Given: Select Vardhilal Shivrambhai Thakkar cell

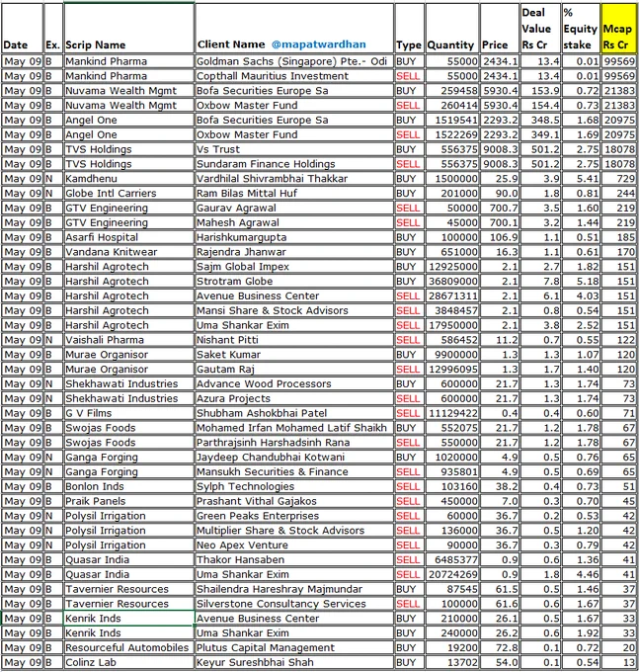Looking at the screenshot, I should coord(294,178).
